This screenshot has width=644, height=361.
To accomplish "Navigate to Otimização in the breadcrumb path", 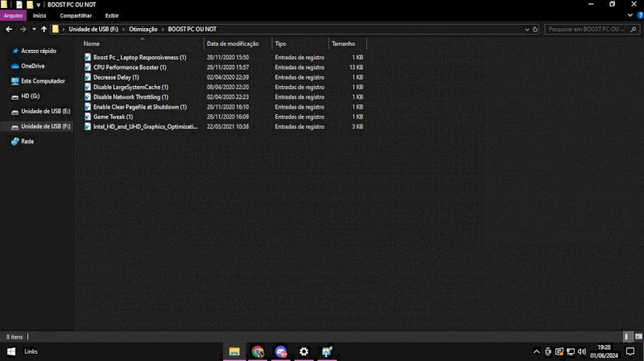I will click(143, 29).
